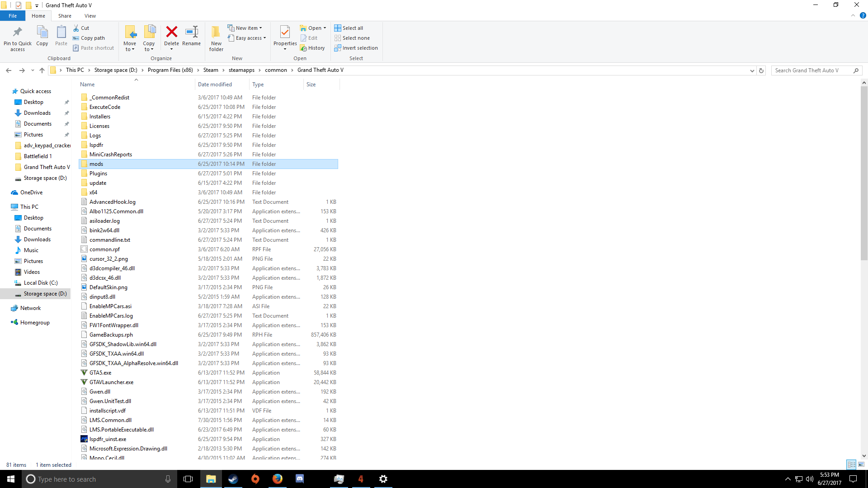Refresh the current folder view
This screenshot has width=868, height=488.
coord(761,70)
